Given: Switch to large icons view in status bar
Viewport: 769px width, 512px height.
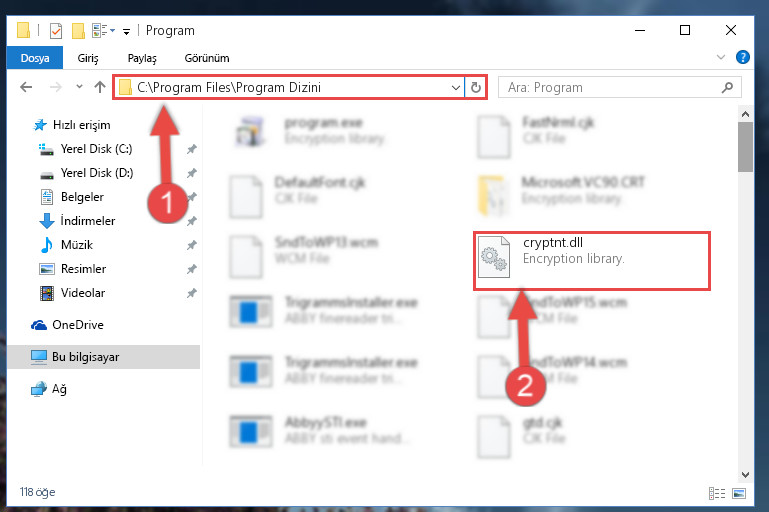Looking at the screenshot, I should pyautogui.click(x=739, y=493).
